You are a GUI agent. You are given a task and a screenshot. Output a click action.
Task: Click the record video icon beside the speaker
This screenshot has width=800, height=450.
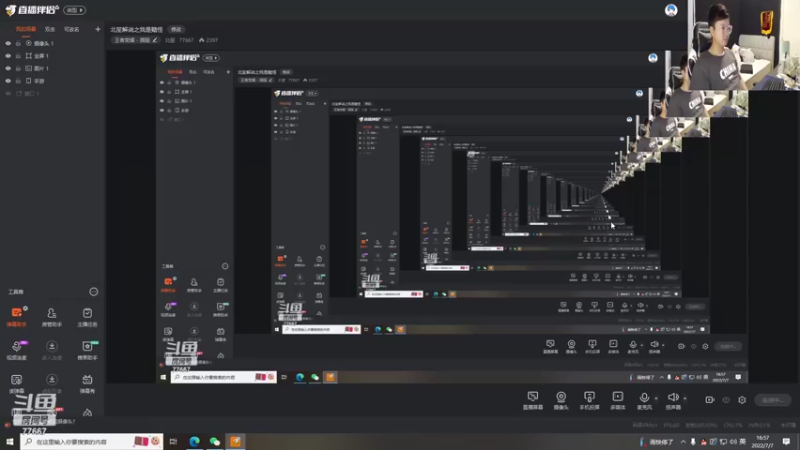click(x=710, y=400)
